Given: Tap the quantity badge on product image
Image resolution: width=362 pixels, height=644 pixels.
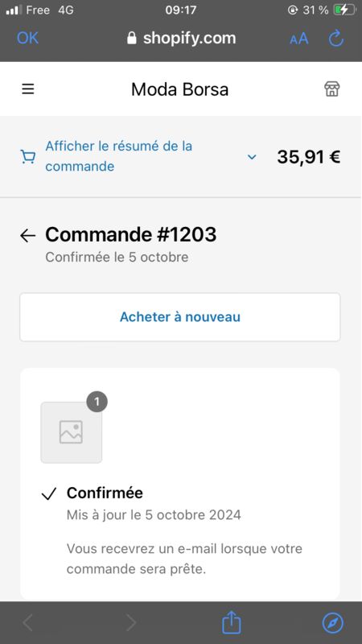Looking at the screenshot, I should click(x=97, y=402).
